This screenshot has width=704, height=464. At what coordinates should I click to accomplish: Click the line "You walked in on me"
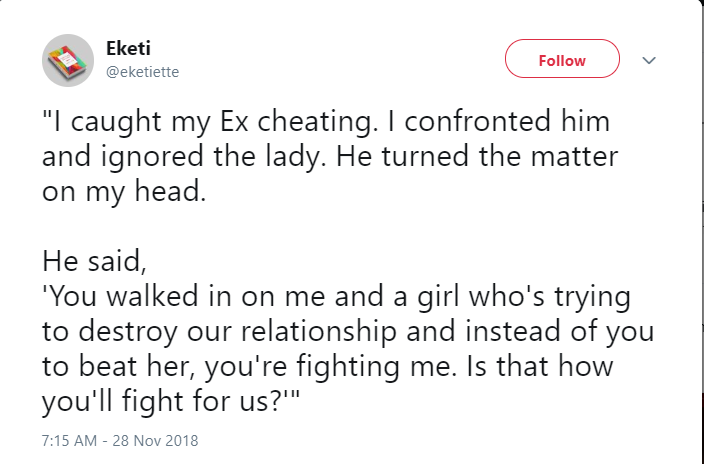[336, 296]
